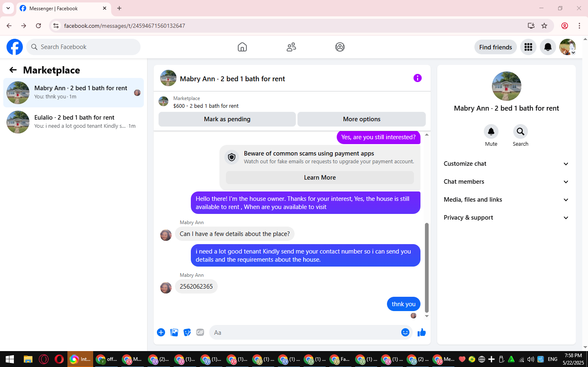588x367 pixels.
Task: Open the tab search dropdown arrow
Action: coord(8,8)
